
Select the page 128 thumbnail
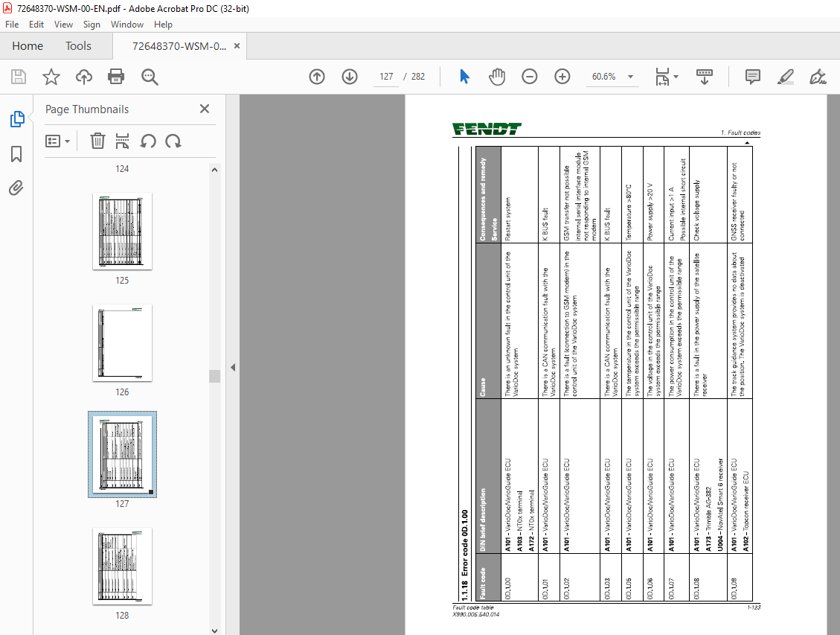122,566
